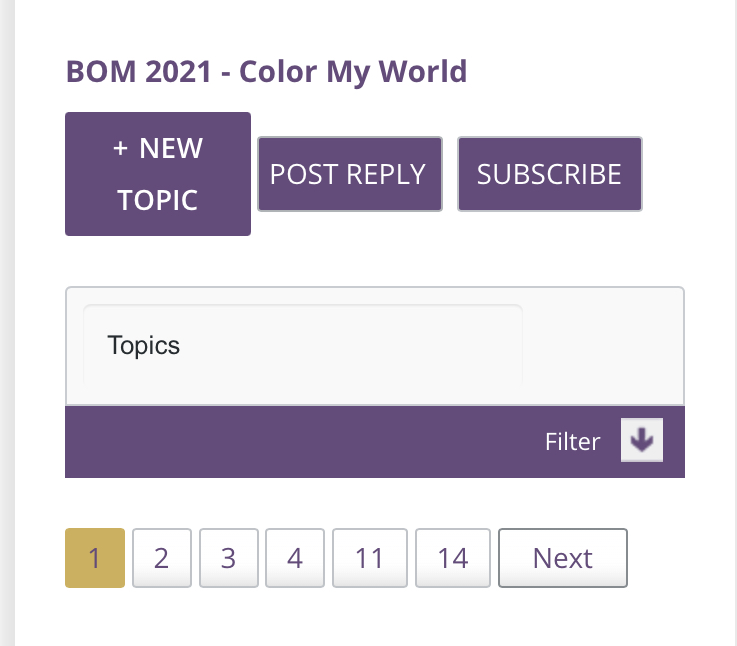
Task: Click the plus sign on New Topic
Action: pyautogui.click(x=120, y=149)
